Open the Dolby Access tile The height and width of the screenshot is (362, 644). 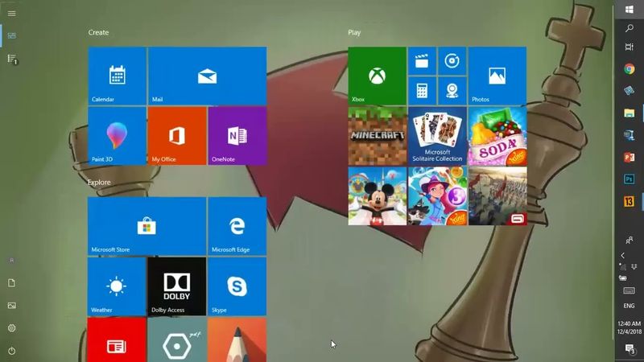176,286
